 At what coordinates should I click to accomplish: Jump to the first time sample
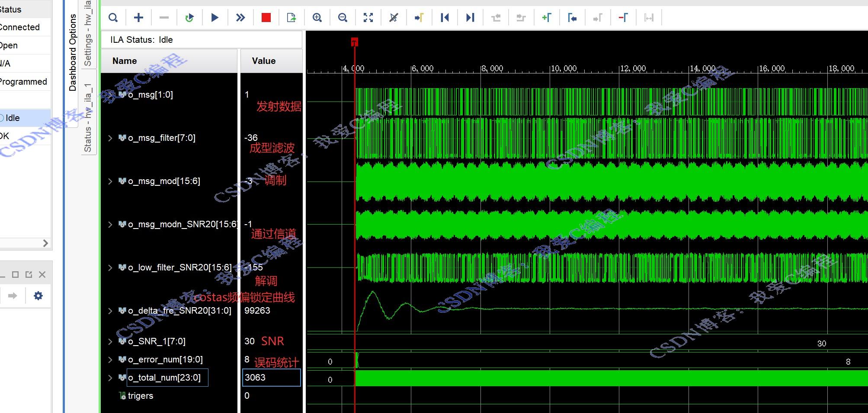coord(445,18)
